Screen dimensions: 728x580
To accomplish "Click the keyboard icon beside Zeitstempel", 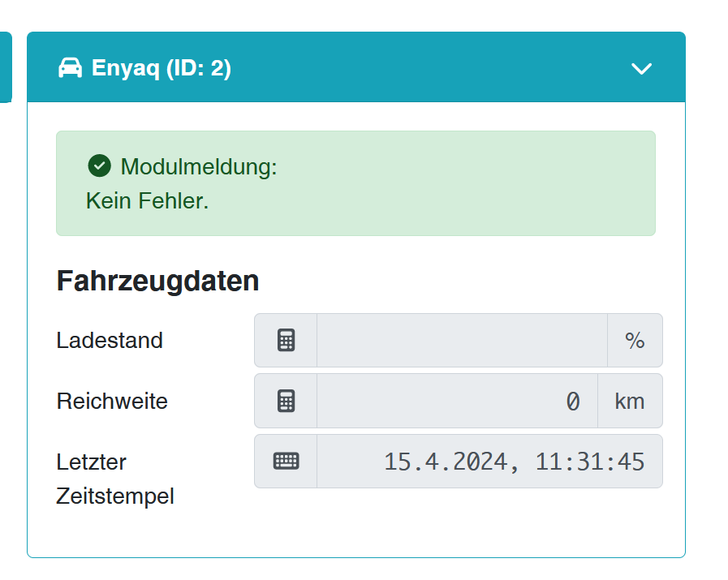I will 286,462.
